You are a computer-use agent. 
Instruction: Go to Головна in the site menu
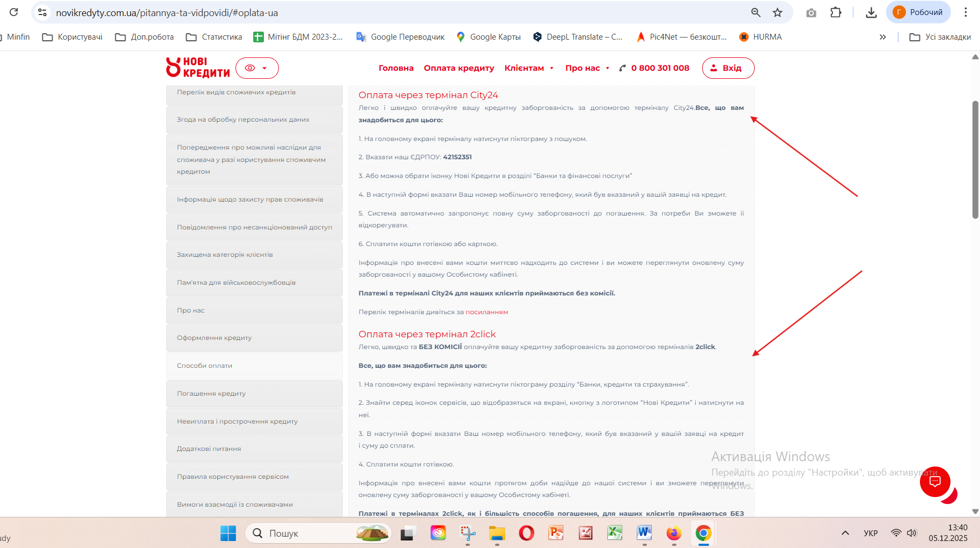coord(396,68)
